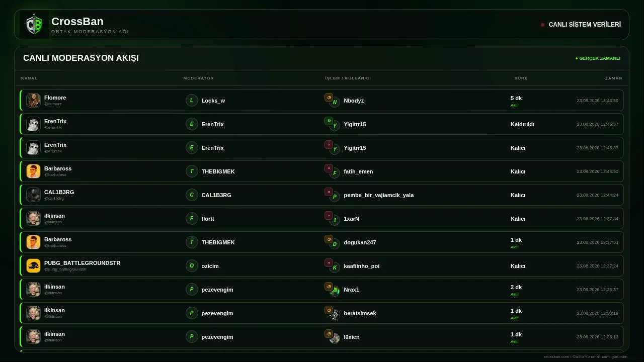Screen dimensions: 644x362
Task: Click the PUBG_BATTLEGROUNDSTR channel avatar
Action: (x=33, y=265)
